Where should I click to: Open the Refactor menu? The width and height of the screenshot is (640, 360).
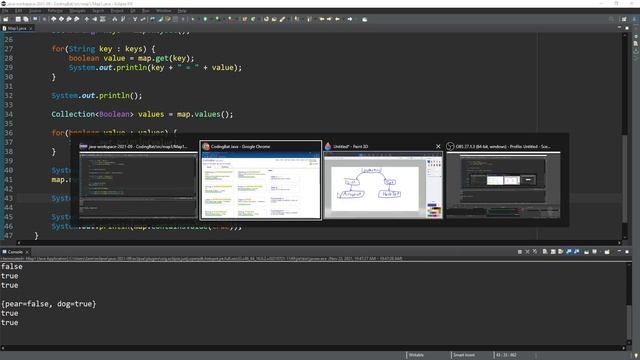click(55, 11)
